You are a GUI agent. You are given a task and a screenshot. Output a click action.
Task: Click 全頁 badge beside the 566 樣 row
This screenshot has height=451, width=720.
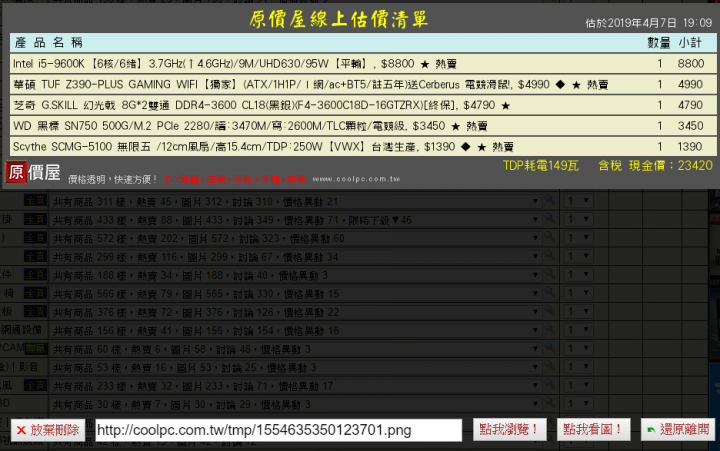[35, 293]
